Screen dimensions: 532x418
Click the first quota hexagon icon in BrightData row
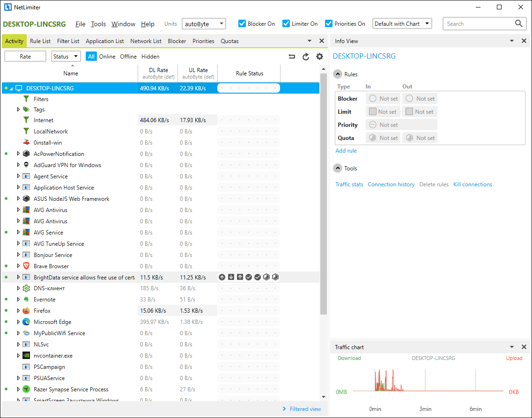pyautogui.click(x=266, y=277)
